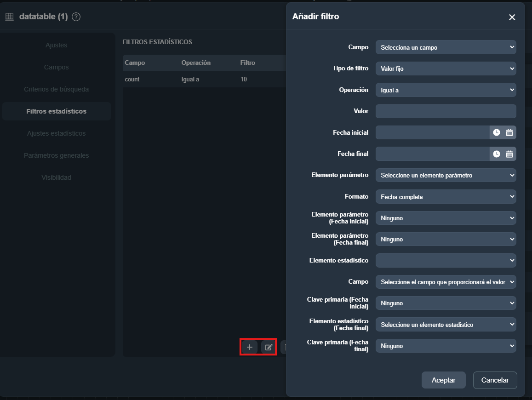
Task: Open the Formato dropdown
Action: [446, 196]
